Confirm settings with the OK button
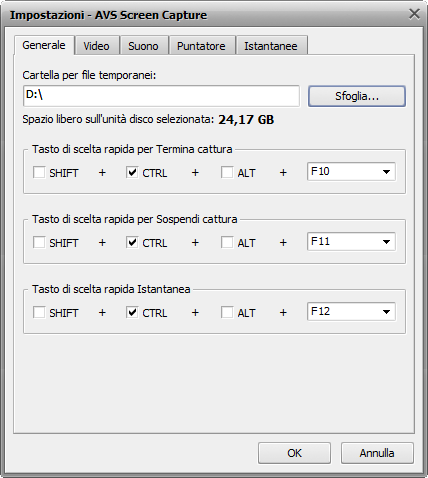Image resolution: width=428 pixels, height=478 pixels. 294,453
